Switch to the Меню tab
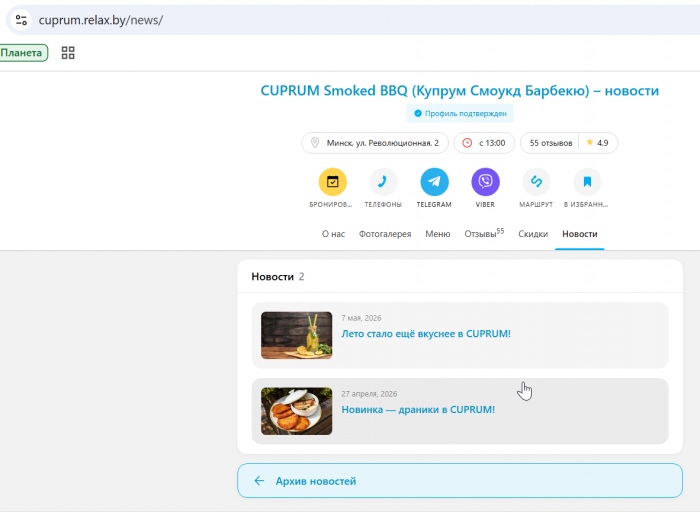Viewport: 700px width, 512px height. coord(438,234)
